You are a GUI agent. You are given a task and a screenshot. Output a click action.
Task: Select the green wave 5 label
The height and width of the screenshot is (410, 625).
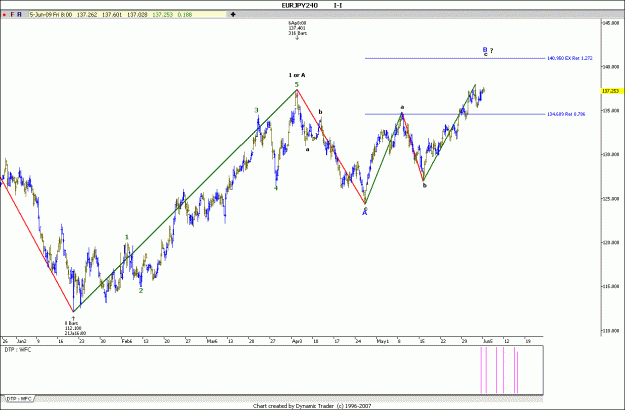pyautogui.click(x=297, y=84)
